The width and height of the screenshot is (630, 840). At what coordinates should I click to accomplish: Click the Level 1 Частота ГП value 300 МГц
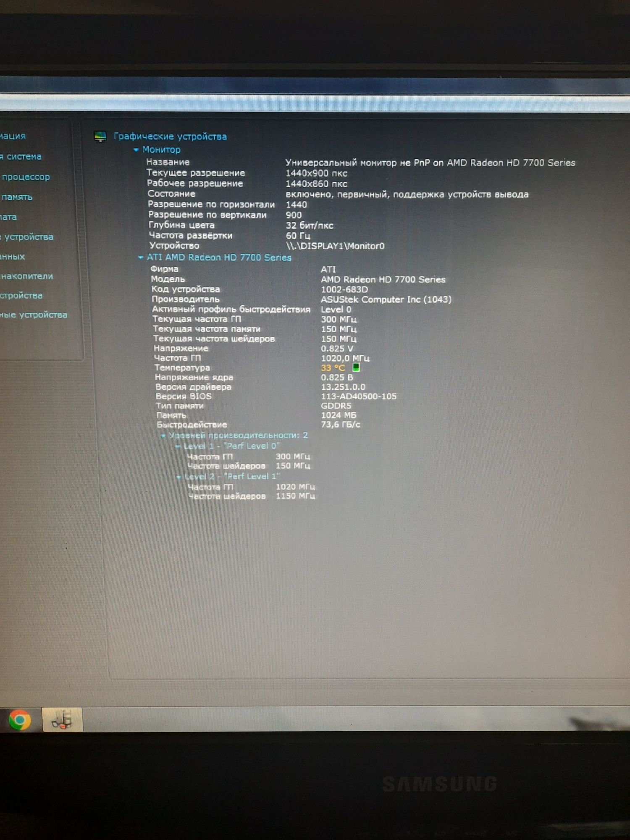pyautogui.click(x=293, y=457)
